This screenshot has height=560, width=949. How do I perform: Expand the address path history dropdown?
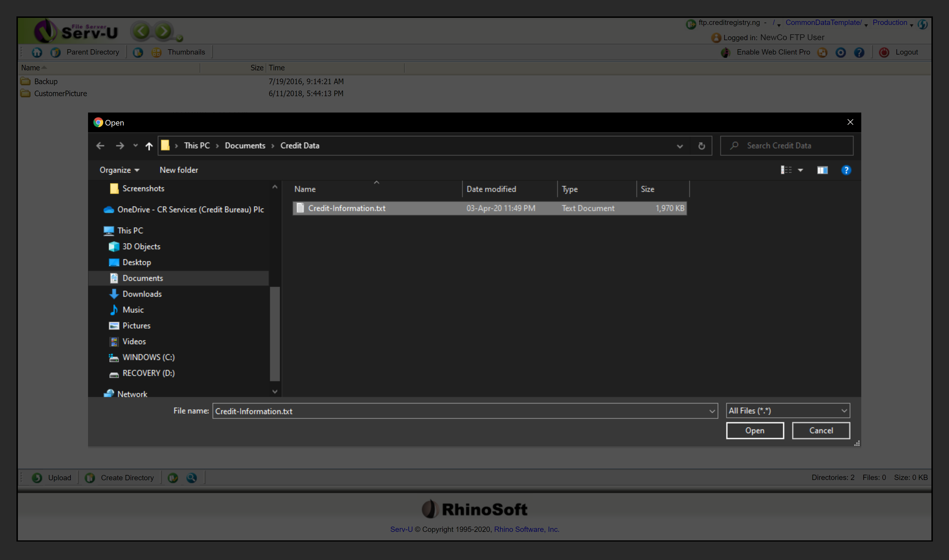coord(680,146)
